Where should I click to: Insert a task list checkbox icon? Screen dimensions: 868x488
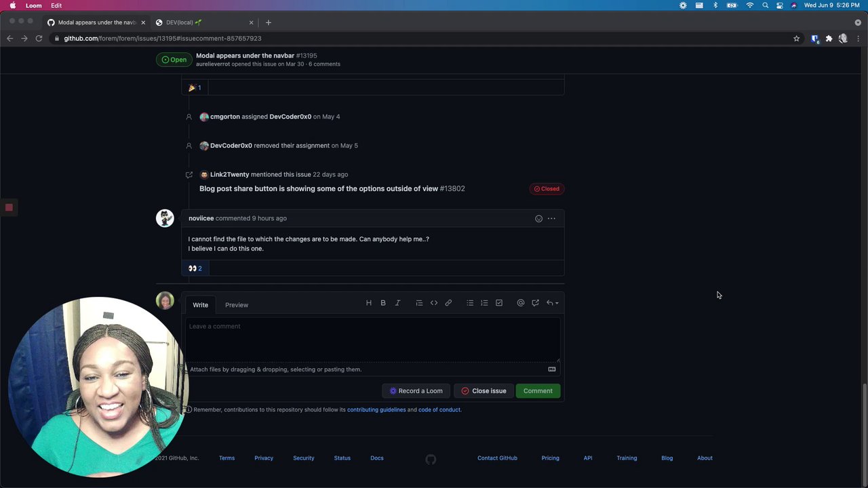coord(499,303)
